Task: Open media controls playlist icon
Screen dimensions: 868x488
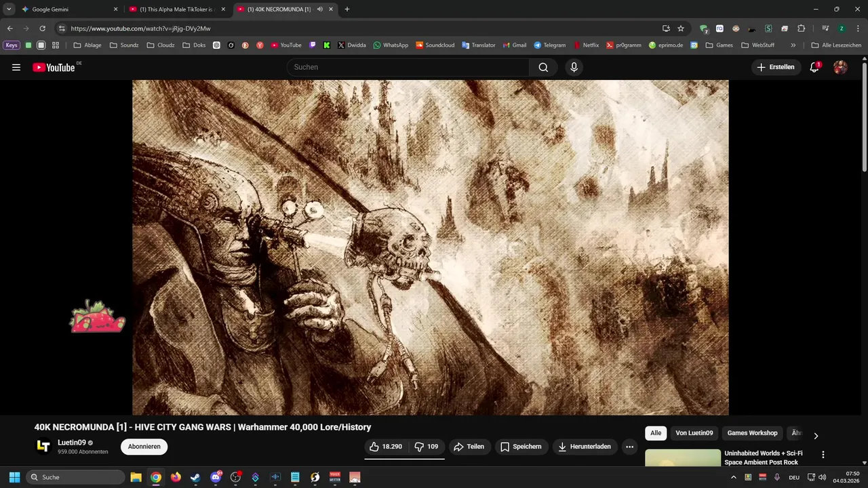Action: [825, 28]
